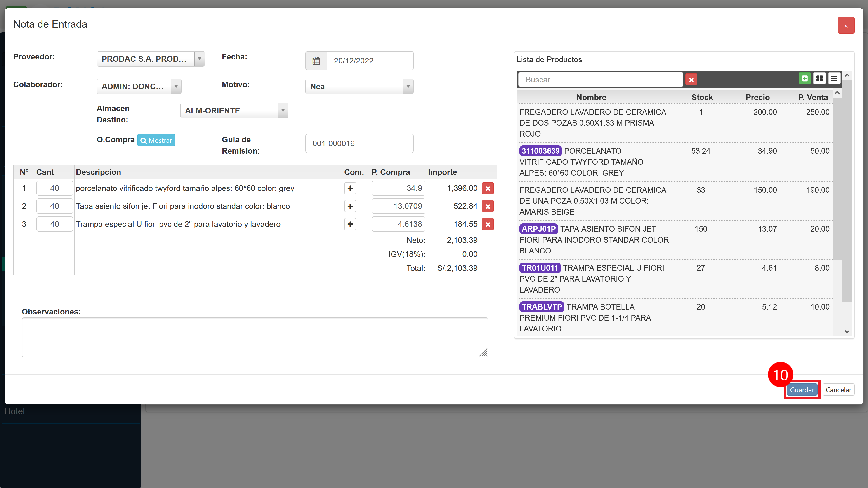Screen dimensions: 868x488
Task: Delete porcelanato vitrificado row
Action: point(488,189)
